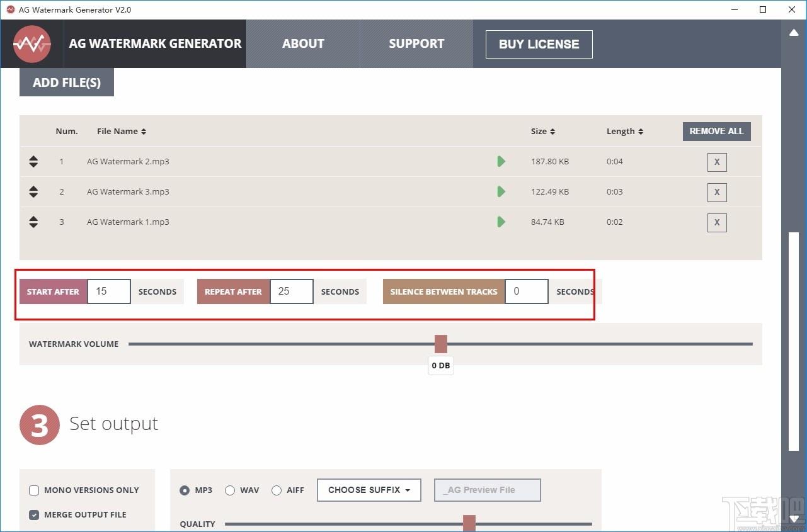Play AG Watermark 2.mp3 preview
The height and width of the screenshot is (532, 807).
pyautogui.click(x=501, y=161)
